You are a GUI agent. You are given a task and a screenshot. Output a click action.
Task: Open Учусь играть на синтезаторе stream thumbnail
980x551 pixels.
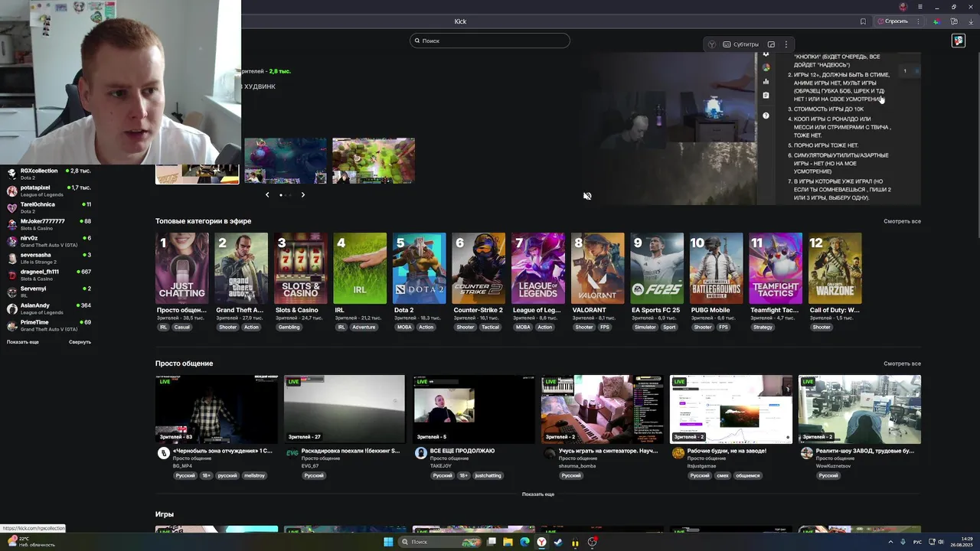pos(602,409)
